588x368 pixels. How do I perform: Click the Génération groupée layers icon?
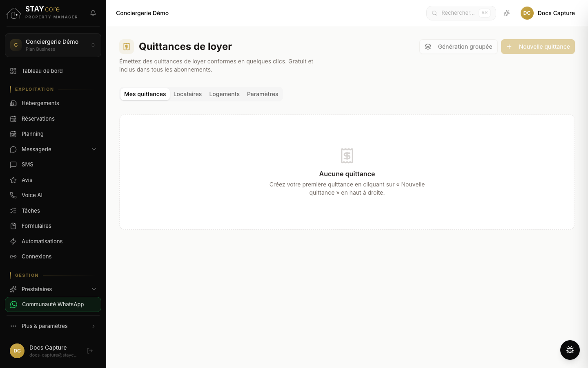click(428, 47)
